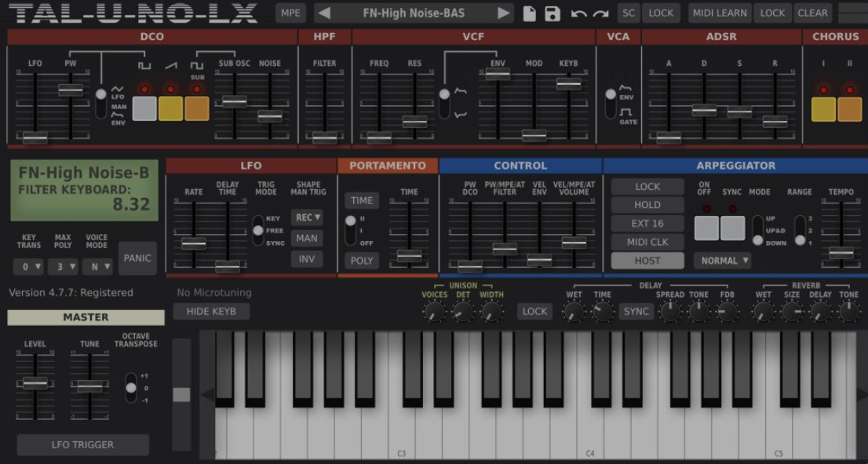
Task: Toggle the DCO sub oscillator button
Action: pos(197,108)
